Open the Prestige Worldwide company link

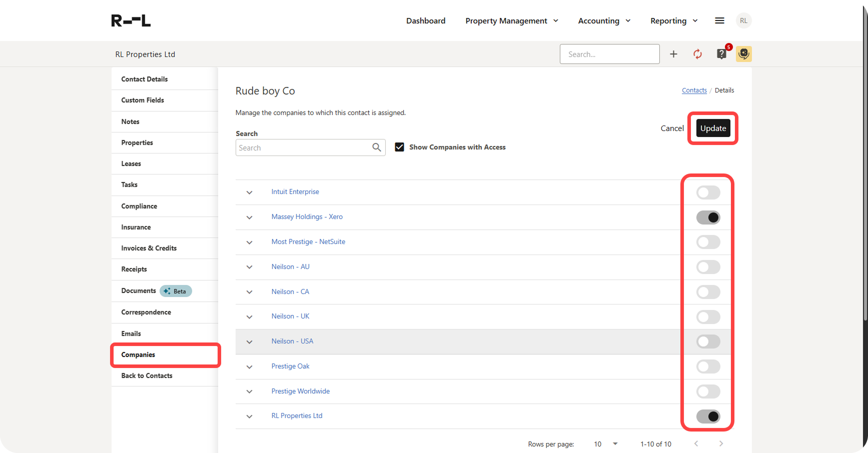[300, 391]
